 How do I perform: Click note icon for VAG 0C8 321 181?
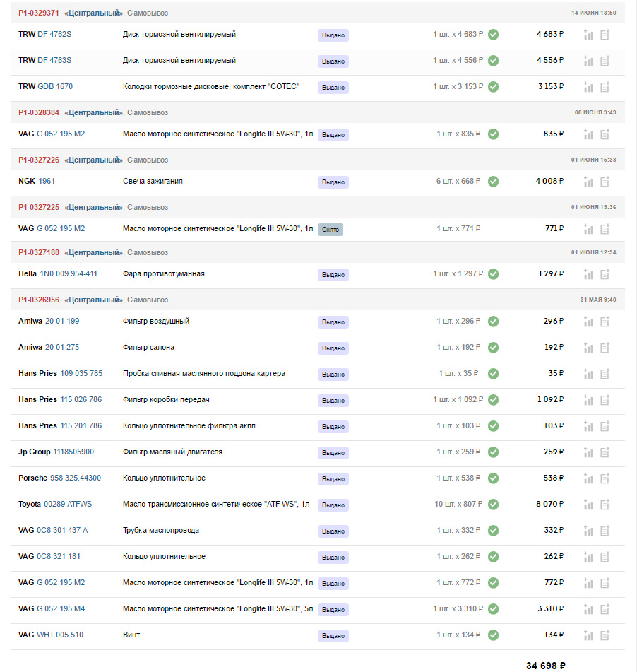coord(605,557)
